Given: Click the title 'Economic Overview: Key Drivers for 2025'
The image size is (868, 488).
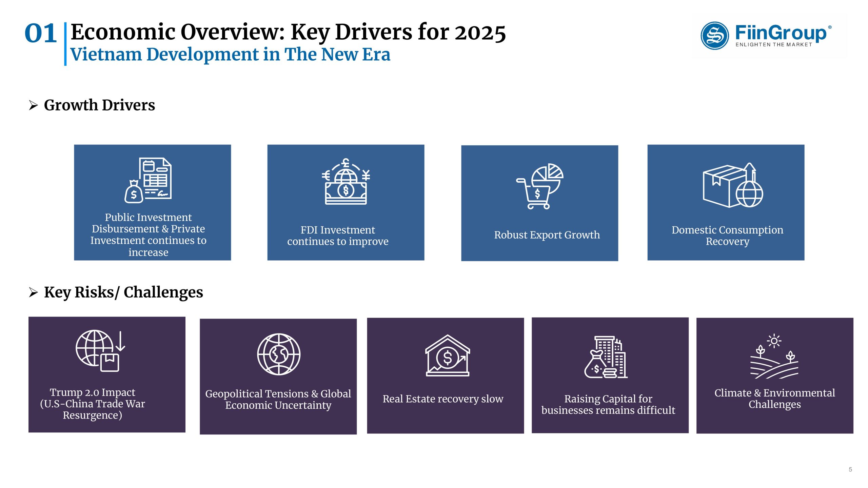Looking at the screenshot, I should tap(288, 32).
